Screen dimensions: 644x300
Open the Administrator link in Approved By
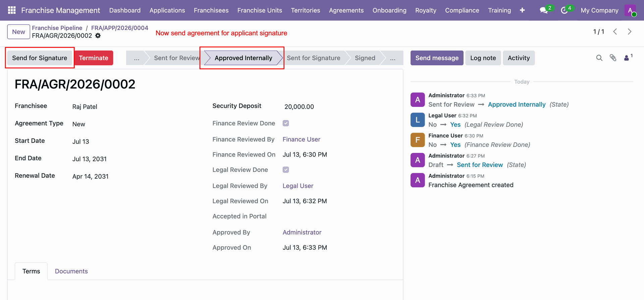point(302,233)
